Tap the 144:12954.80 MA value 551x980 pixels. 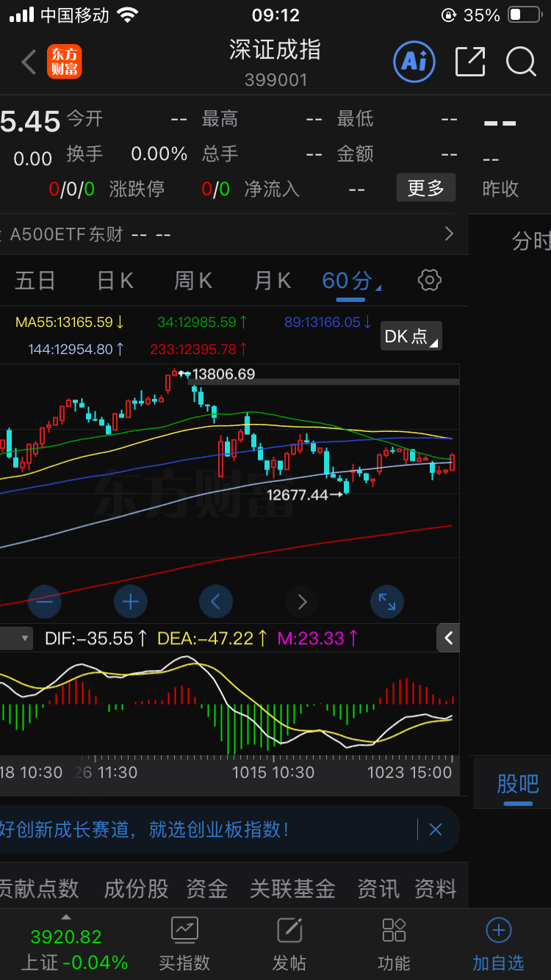pos(76,349)
